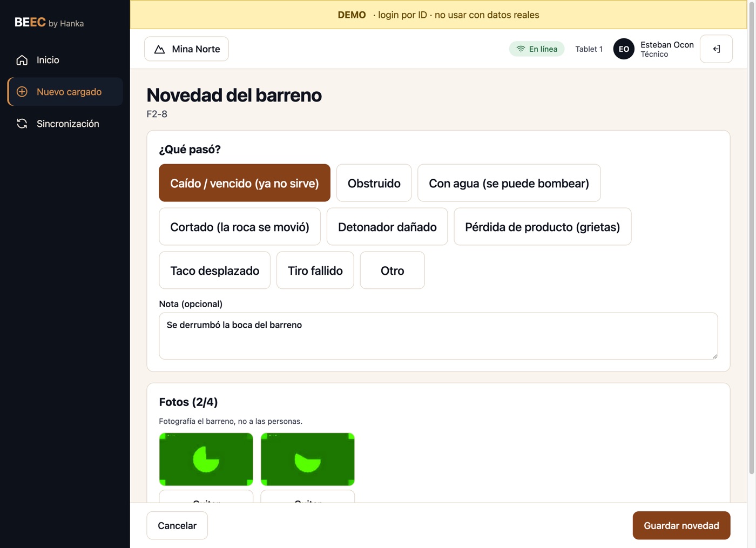
Task: Click the BEEC by Hanka logo
Action: pos(49,23)
